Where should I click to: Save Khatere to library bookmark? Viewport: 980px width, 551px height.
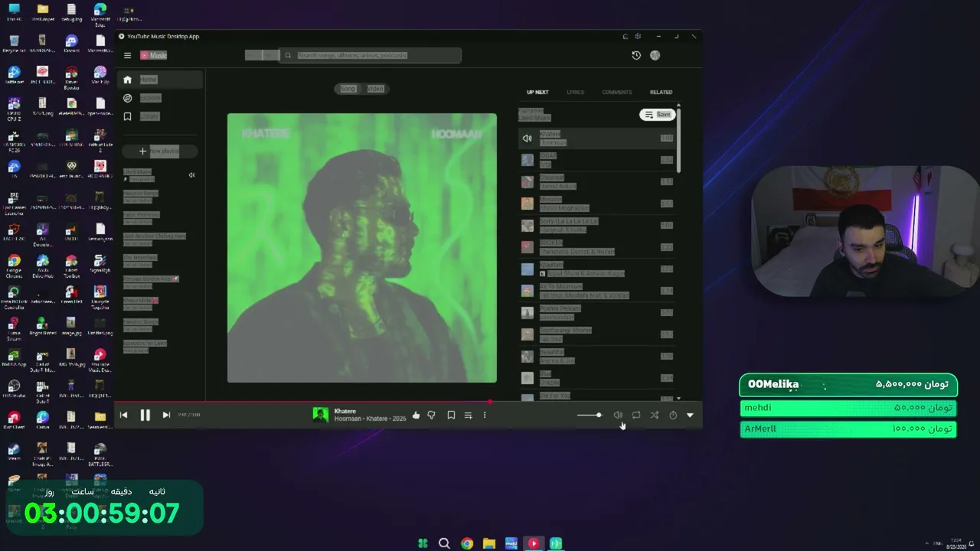coord(451,415)
